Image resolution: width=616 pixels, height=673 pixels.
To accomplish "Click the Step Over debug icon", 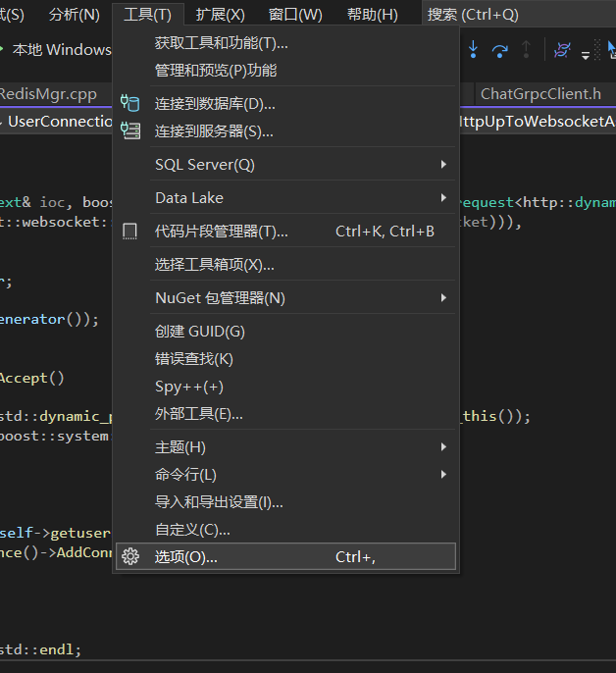I will tap(499, 50).
